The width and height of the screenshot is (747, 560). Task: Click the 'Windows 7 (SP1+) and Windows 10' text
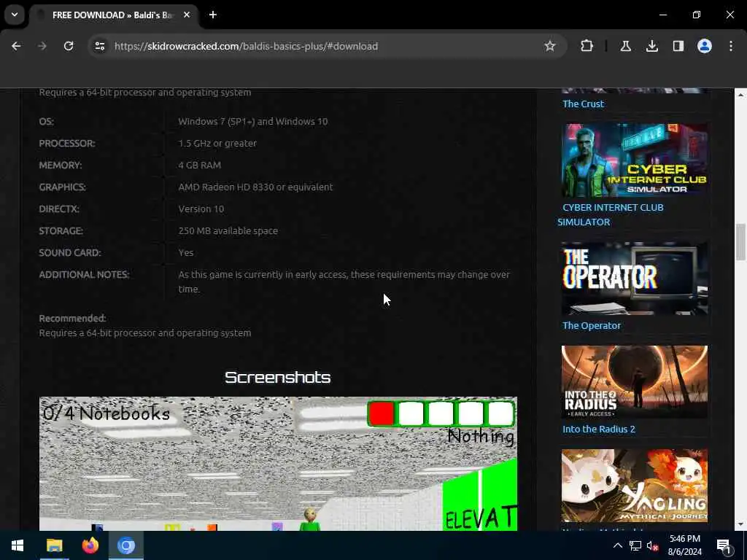253,122
